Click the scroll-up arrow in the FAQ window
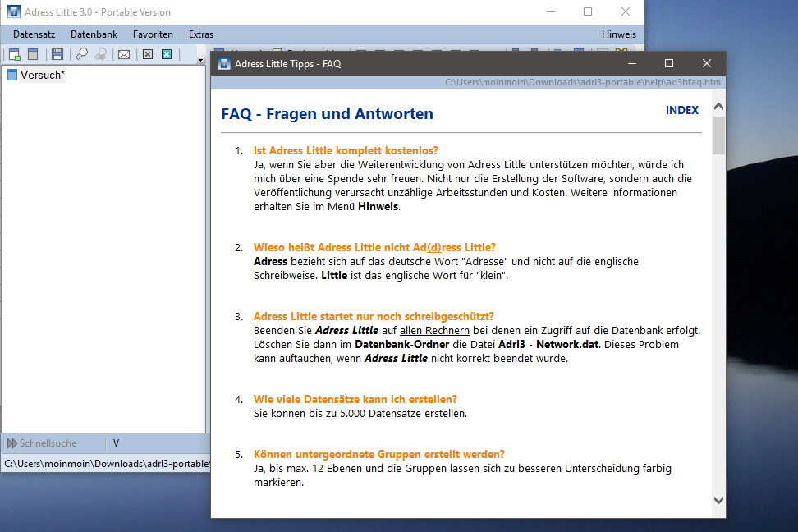 tap(718, 107)
